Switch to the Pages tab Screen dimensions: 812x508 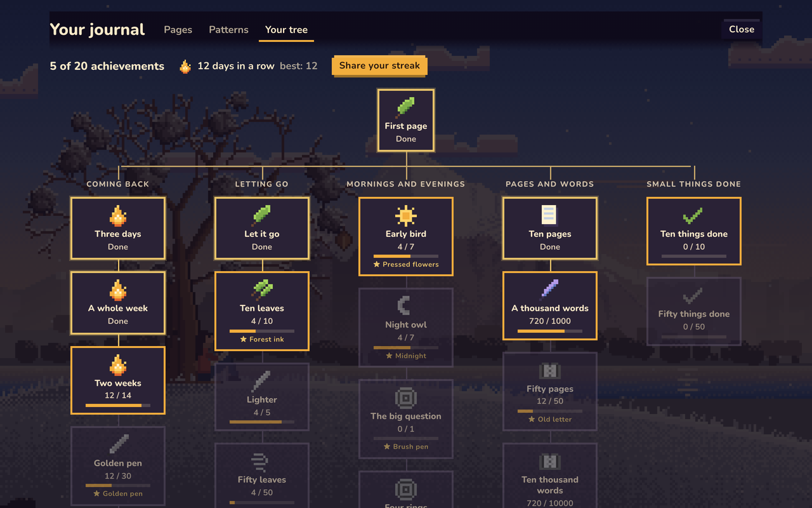(x=178, y=29)
